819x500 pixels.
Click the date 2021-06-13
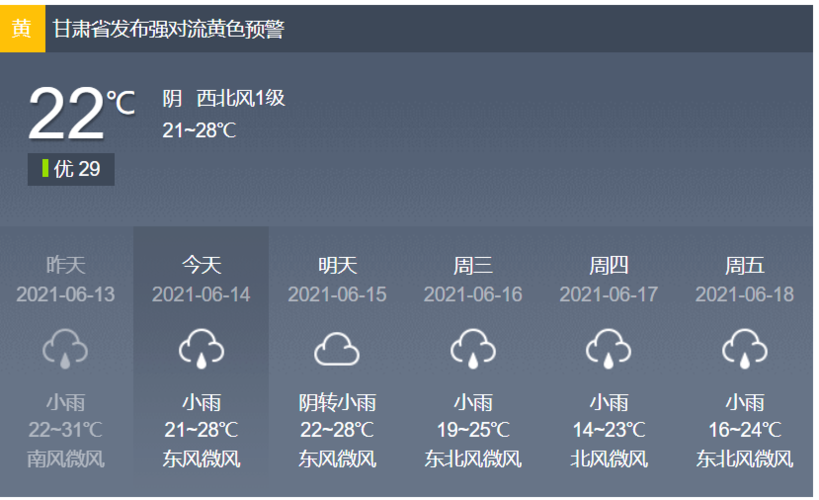click(x=65, y=295)
